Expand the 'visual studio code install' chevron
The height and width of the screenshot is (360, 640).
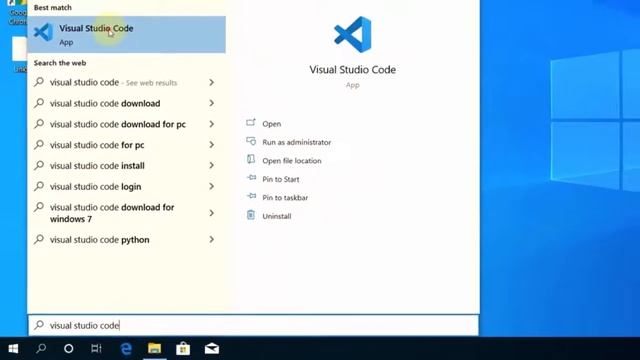(211, 165)
